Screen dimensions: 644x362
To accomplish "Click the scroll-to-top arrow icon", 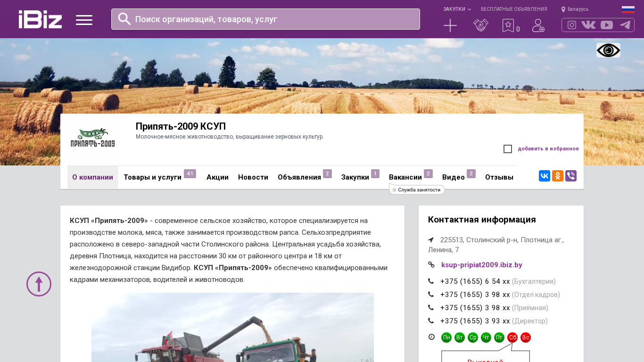I will [39, 284].
